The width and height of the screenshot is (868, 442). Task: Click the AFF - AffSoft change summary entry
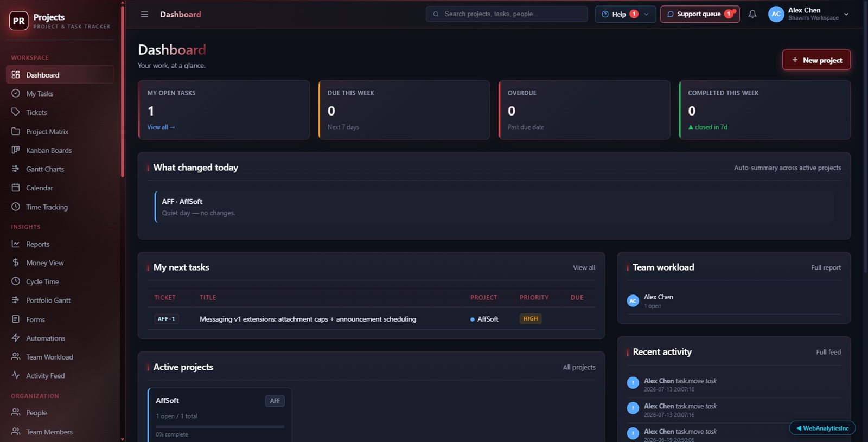point(494,207)
